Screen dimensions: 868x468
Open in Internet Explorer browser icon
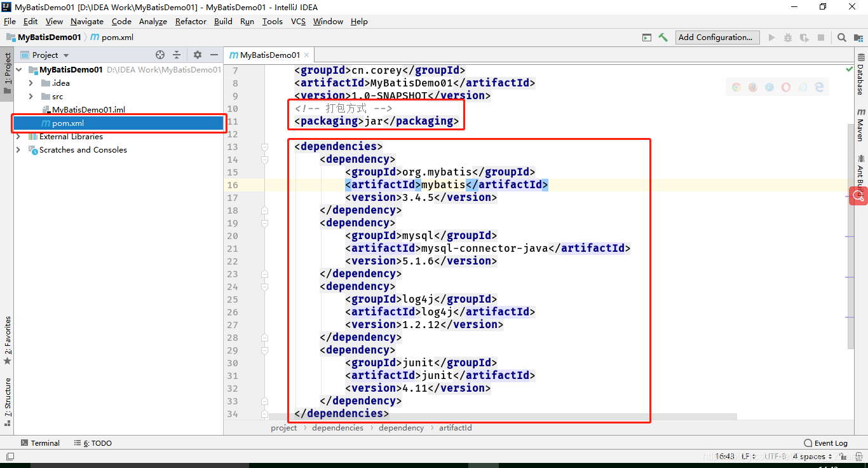pos(803,87)
